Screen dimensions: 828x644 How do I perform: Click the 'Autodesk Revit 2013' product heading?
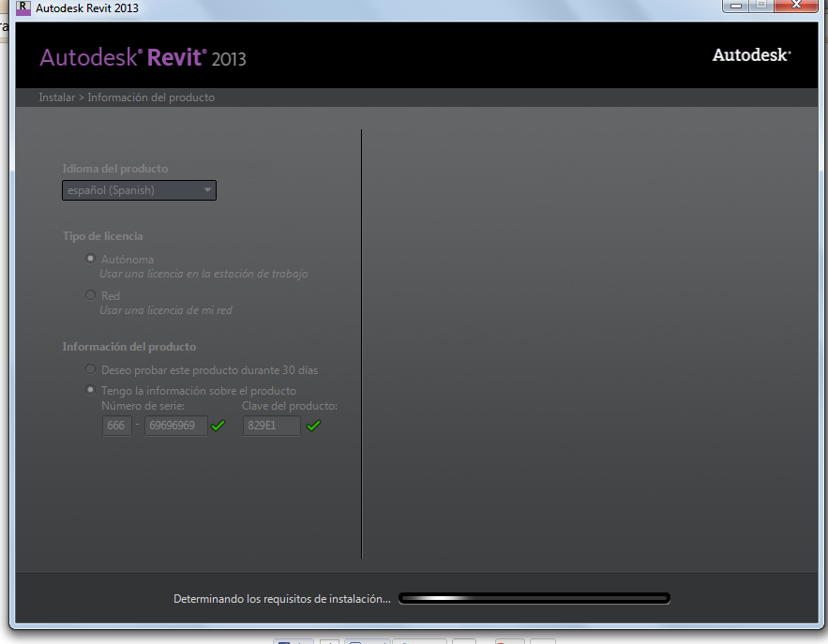[143, 57]
